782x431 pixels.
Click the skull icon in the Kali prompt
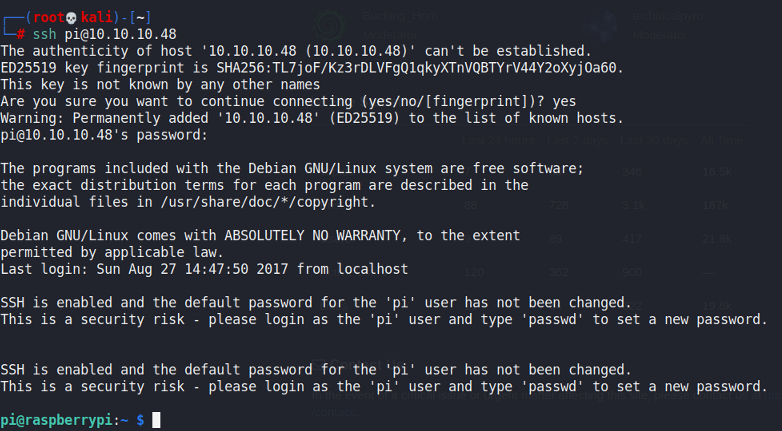coord(69,16)
